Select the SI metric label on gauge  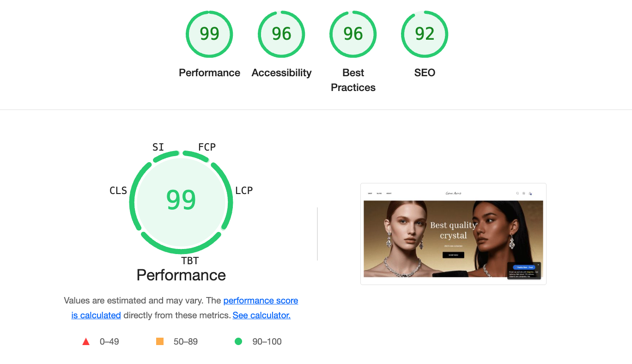click(158, 147)
